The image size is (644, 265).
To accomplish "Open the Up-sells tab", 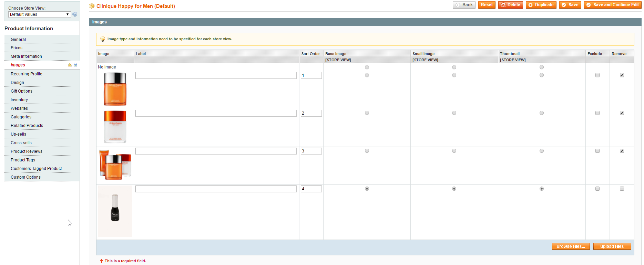I will 42,134.
